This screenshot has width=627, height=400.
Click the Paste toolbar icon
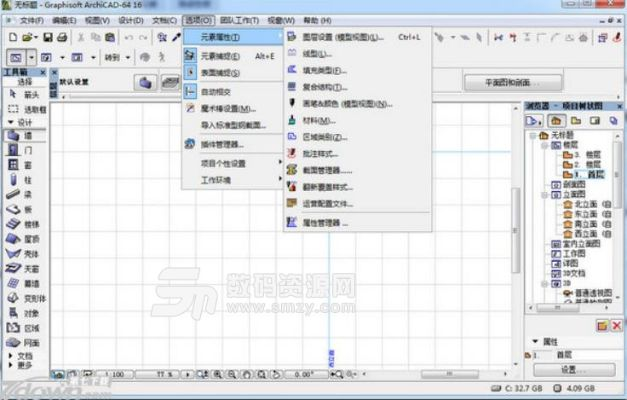point(110,37)
